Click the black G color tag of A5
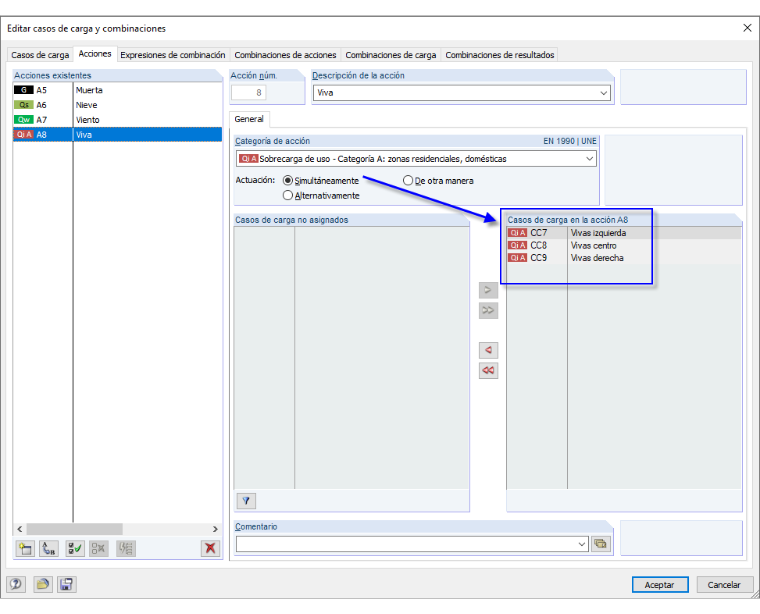 (x=24, y=90)
